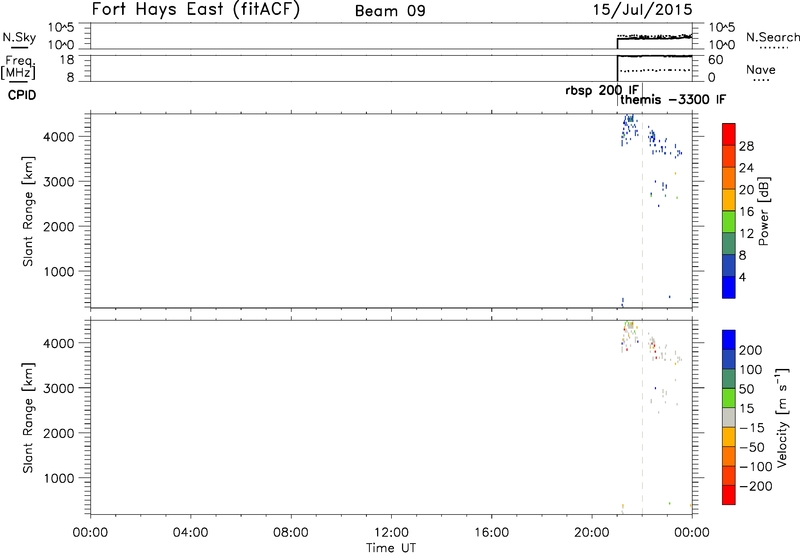Click the 'Time UT' axis title
The height and width of the screenshot is (554, 800).
coord(391,548)
